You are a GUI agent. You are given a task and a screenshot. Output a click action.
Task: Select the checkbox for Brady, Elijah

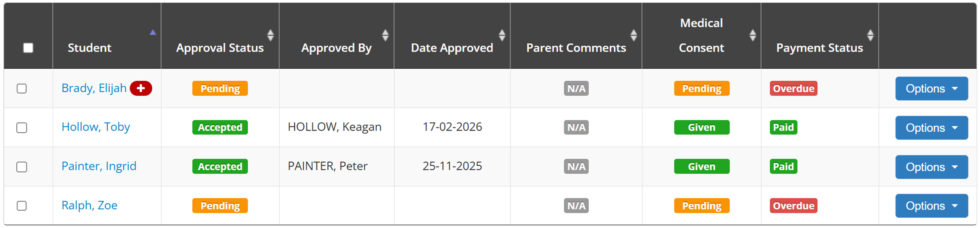(22, 88)
